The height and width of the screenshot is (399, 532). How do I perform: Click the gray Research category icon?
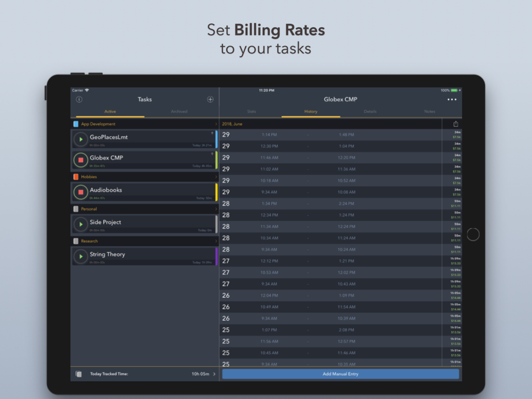pos(76,241)
